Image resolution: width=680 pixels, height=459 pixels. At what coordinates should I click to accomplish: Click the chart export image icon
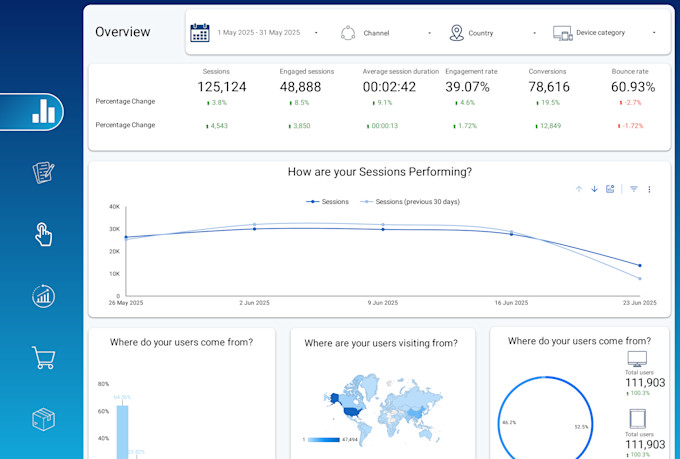(x=610, y=189)
